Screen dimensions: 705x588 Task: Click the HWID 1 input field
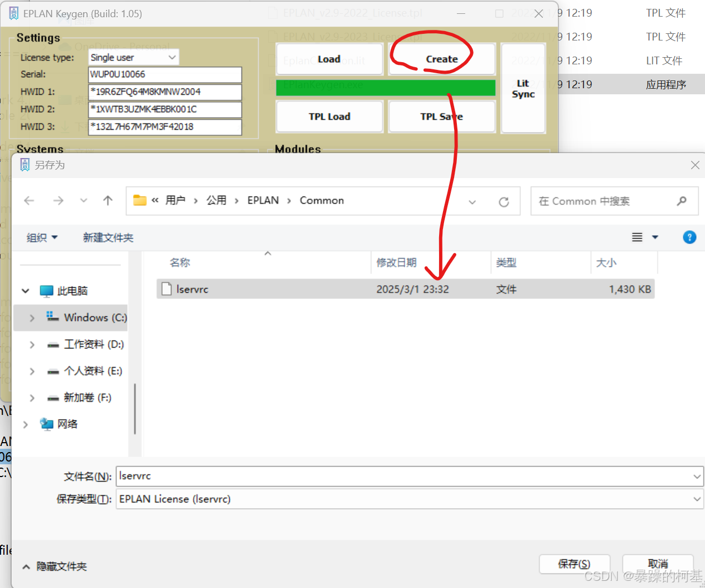point(165,92)
